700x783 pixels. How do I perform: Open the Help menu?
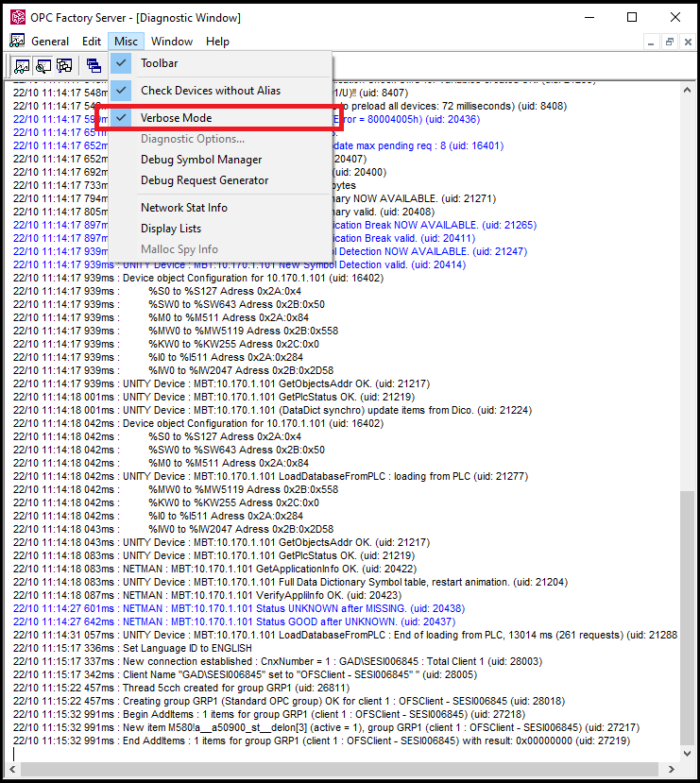(217, 42)
